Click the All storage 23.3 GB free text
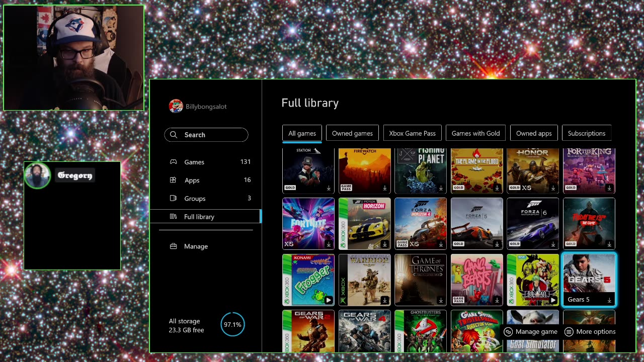 (x=186, y=326)
